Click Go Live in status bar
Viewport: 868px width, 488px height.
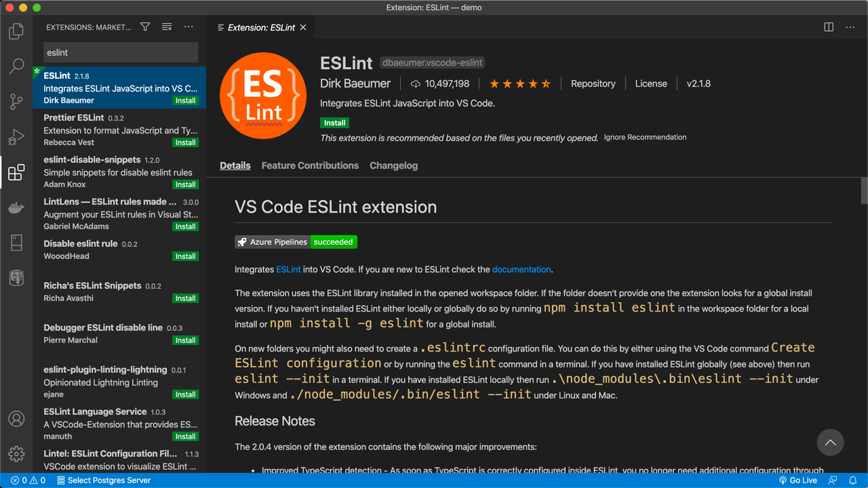point(798,481)
